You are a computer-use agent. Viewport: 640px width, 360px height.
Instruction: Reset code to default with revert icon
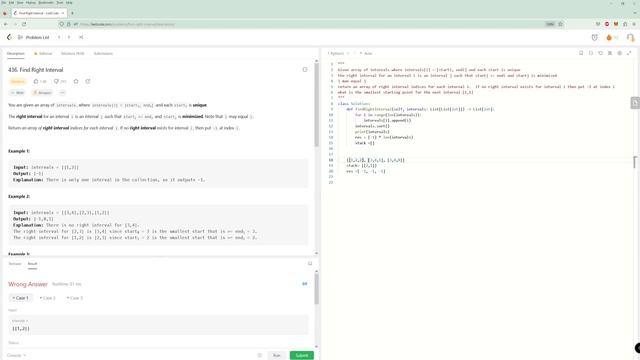(x=600, y=53)
